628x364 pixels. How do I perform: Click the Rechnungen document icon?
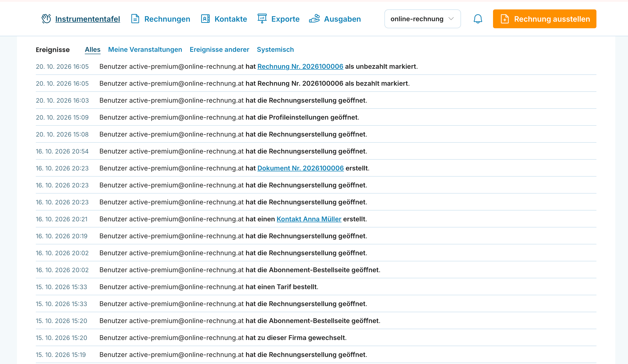[135, 19]
